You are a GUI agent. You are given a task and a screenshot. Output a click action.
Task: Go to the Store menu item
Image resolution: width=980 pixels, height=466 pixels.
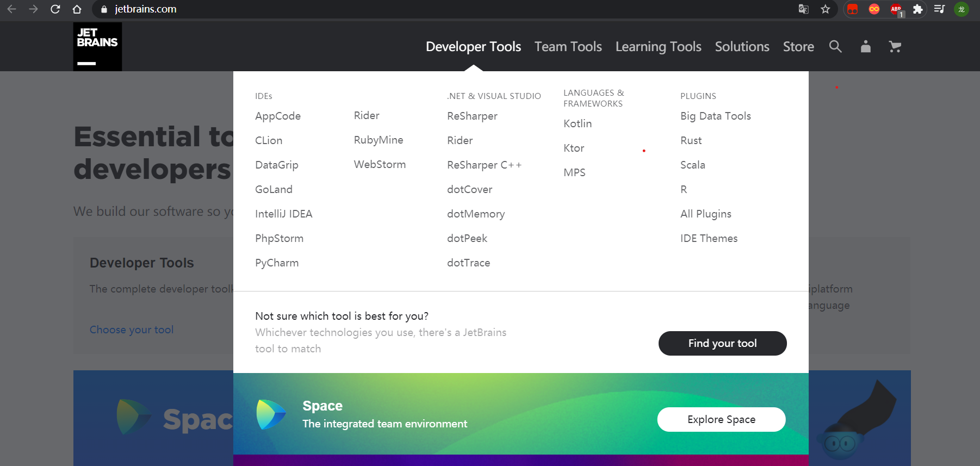coord(798,47)
